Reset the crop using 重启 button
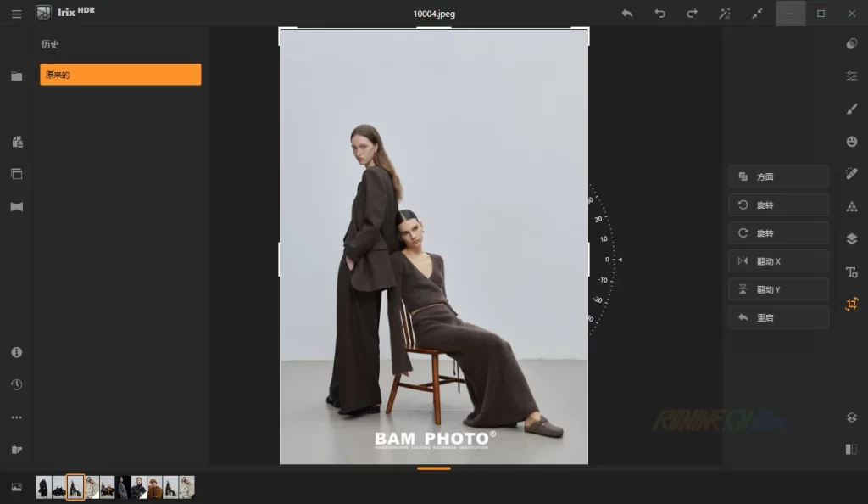The width and height of the screenshot is (868, 504). click(777, 316)
